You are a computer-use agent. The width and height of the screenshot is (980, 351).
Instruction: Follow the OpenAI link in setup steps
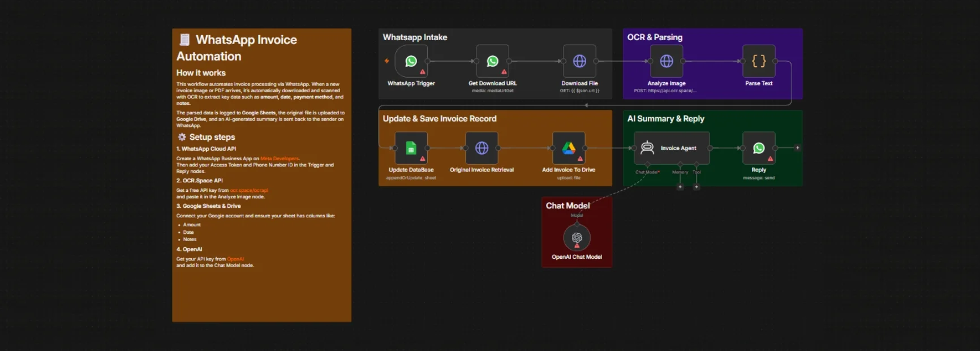pyautogui.click(x=235, y=259)
